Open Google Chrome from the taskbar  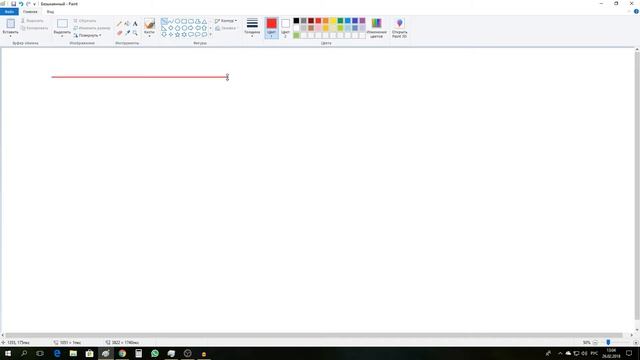point(122,353)
